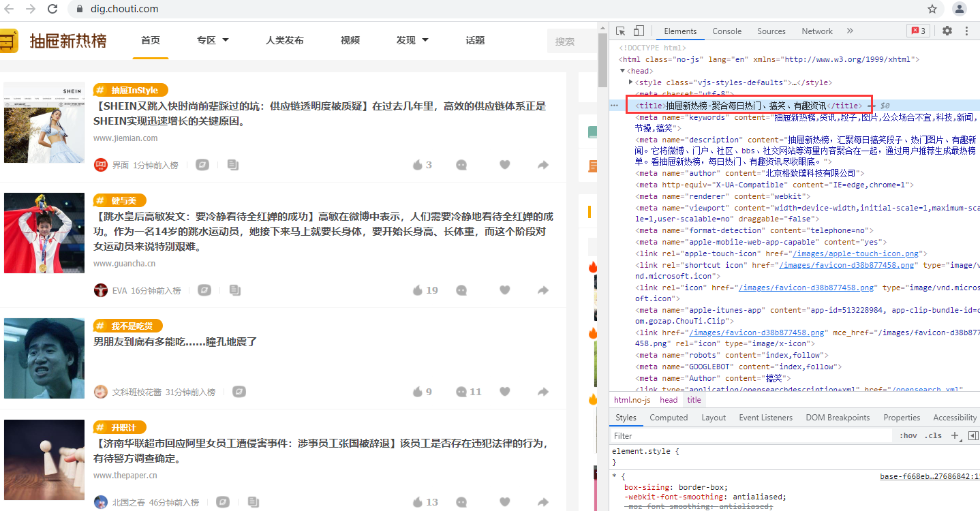Bookmark the page with the star icon
Image resolution: width=980 pixels, height=511 pixels.
(932, 10)
